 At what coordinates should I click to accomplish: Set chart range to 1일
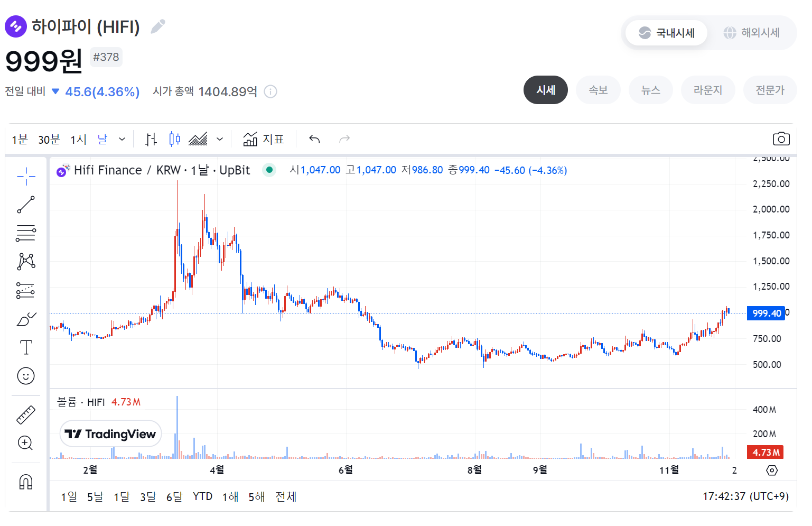(x=69, y=496)
